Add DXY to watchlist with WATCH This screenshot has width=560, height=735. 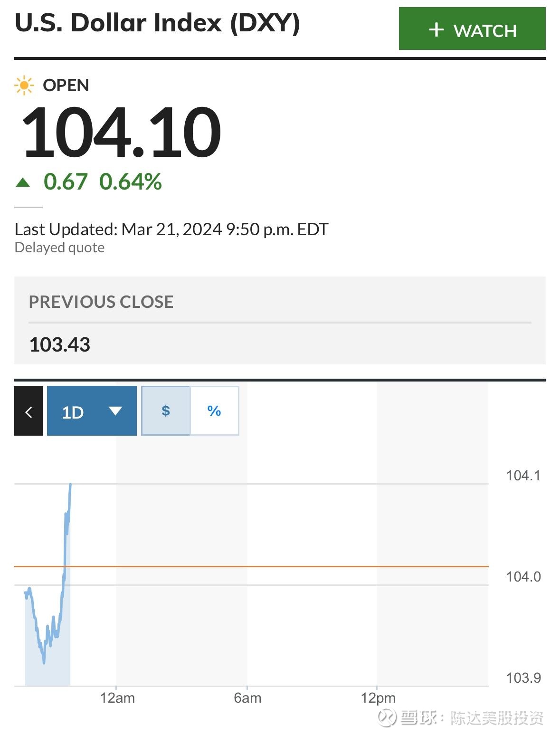(x=472, y=29)
